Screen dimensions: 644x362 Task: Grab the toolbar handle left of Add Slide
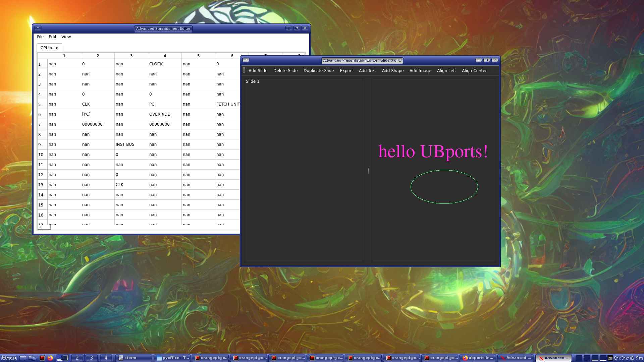[244, 70]
